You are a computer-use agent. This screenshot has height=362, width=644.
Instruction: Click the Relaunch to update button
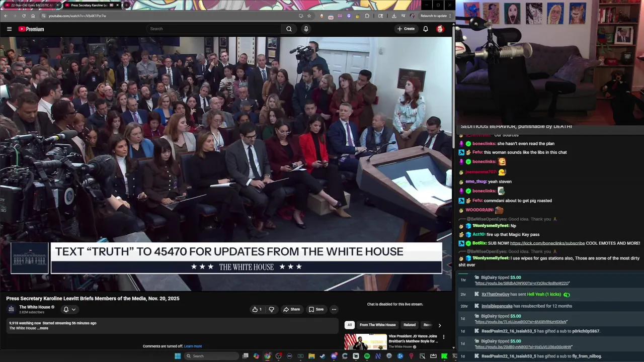(x=434, y=16)
